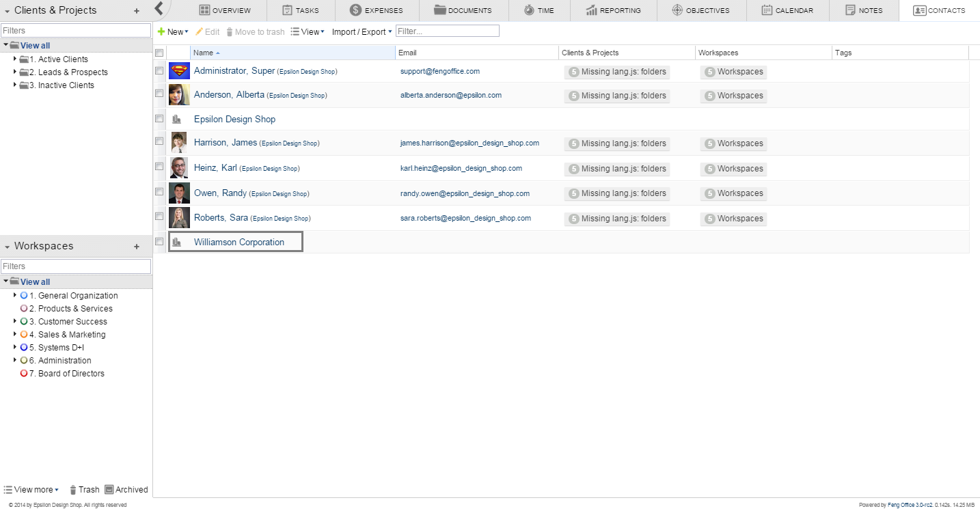Select the red Board of Directors workspace circle
Viewport: 980px width, 511px height.
pos(24,374)
